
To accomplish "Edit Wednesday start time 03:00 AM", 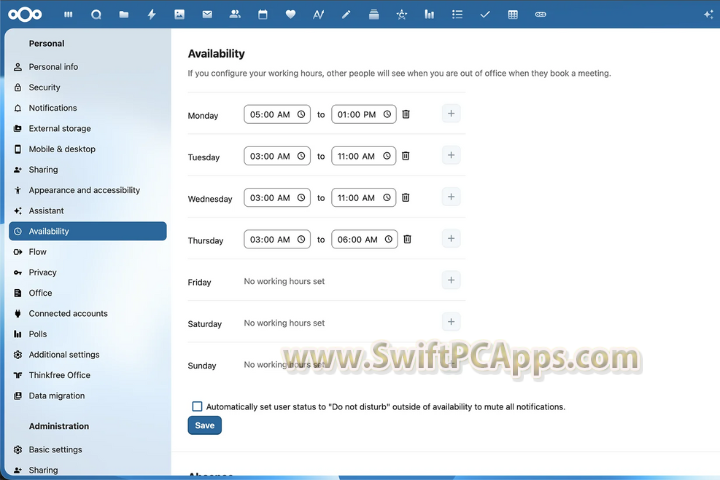I will (x=277, y=198).
